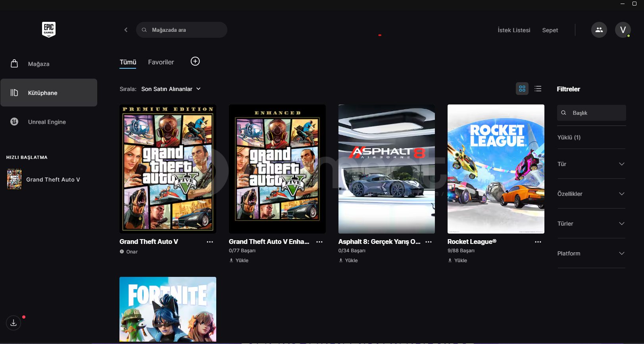
Task: Open options menu for GTA V Enhanced
Action: click(x=319, y=242)
